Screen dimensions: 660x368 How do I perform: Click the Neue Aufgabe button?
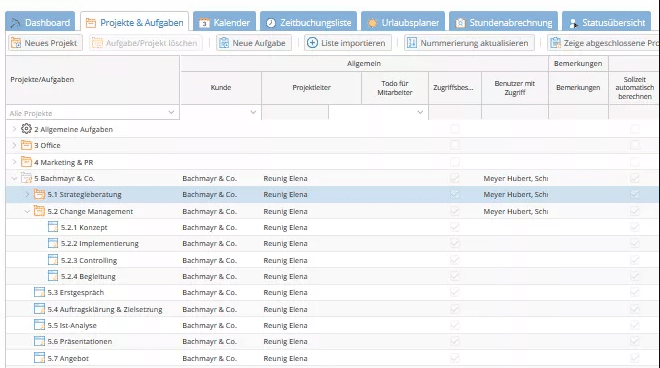(254, 43)
